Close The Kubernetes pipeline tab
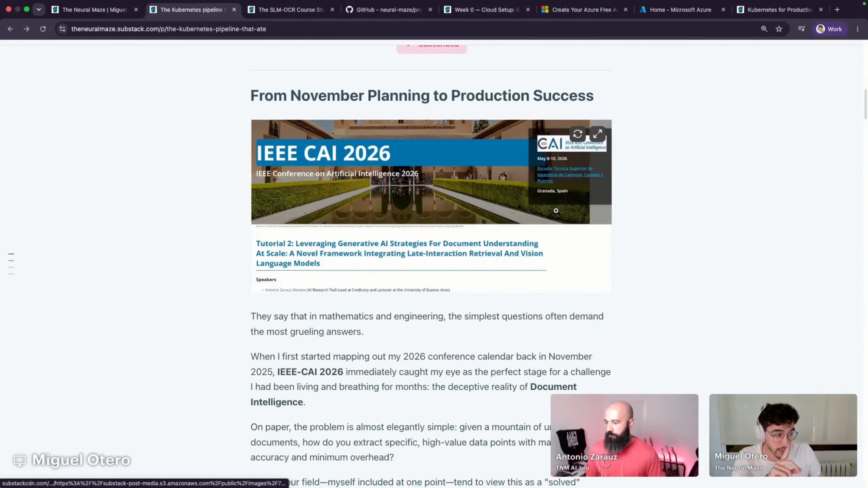The width and height of the screenshot is (868, 488). coord(234,9)
